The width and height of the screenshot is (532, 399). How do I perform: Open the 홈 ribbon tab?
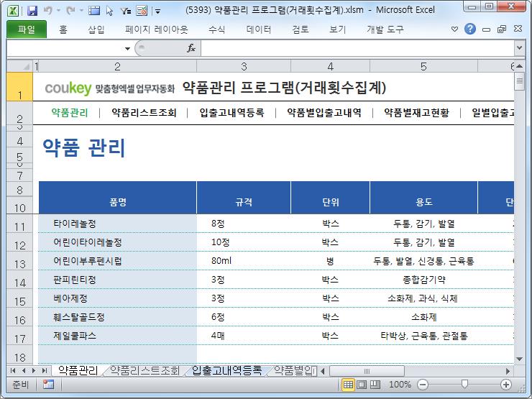click(63, 30)
